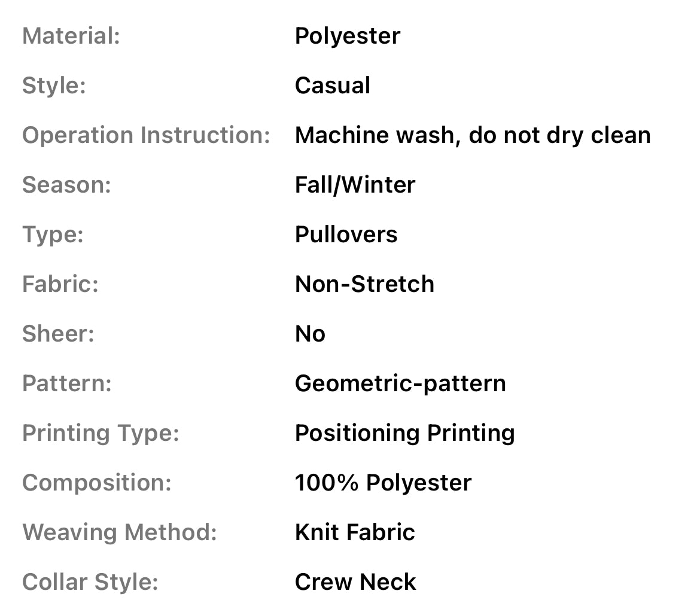Click the "Season:" label

pos(66,185)
